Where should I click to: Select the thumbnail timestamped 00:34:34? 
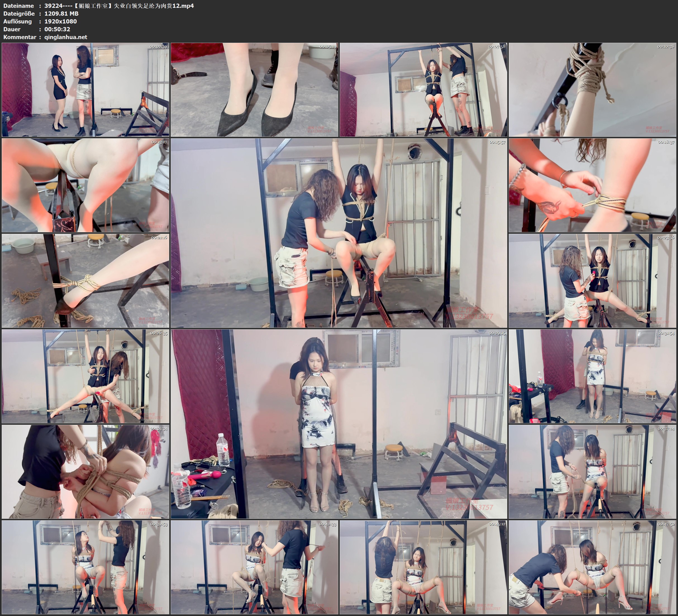point(85,472)
